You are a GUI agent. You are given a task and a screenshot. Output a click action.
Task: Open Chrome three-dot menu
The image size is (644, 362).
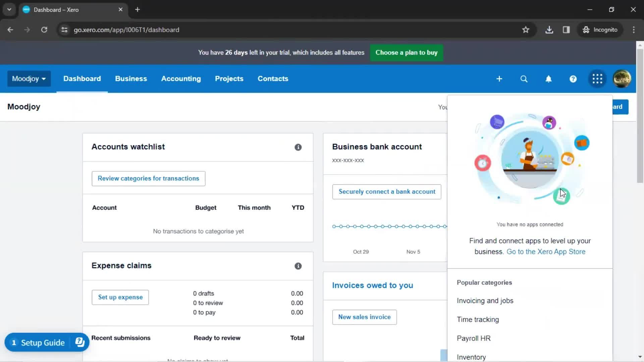634,30
